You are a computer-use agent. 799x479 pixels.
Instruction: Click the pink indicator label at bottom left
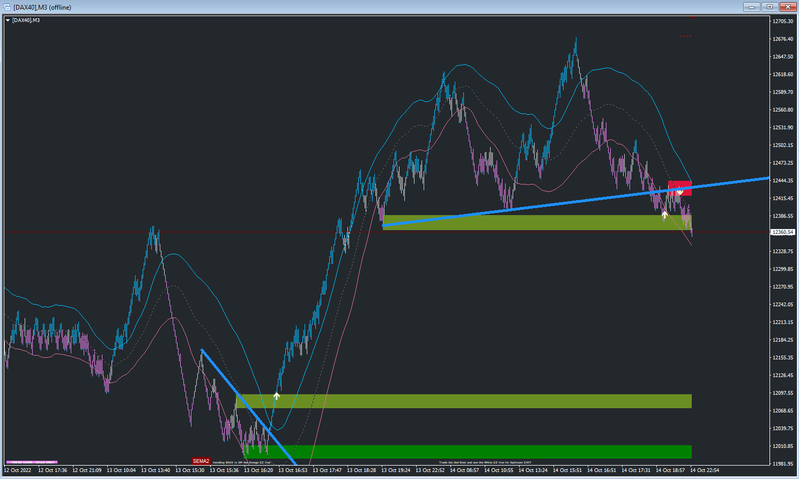click(x=31, y=462)
